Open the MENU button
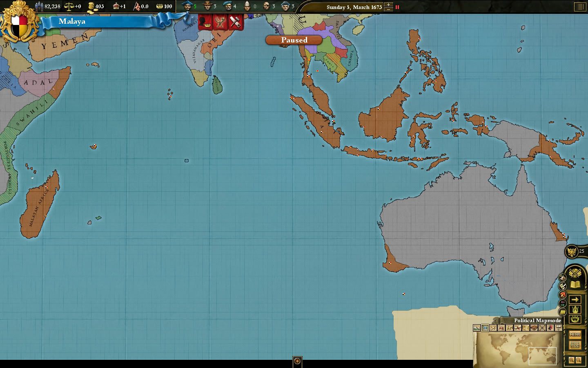This screenshot has width=588, height=368. (x=575, y=334)
